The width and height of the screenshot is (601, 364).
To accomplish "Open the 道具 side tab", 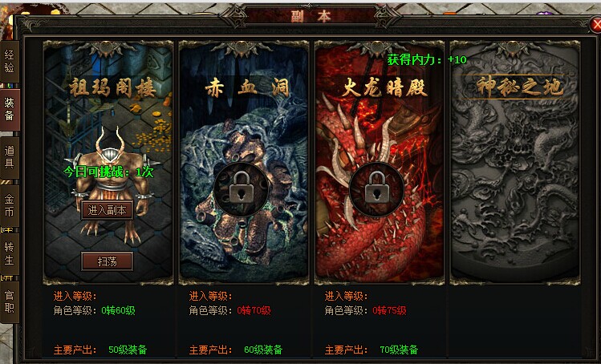I will [x=9, y=157].
